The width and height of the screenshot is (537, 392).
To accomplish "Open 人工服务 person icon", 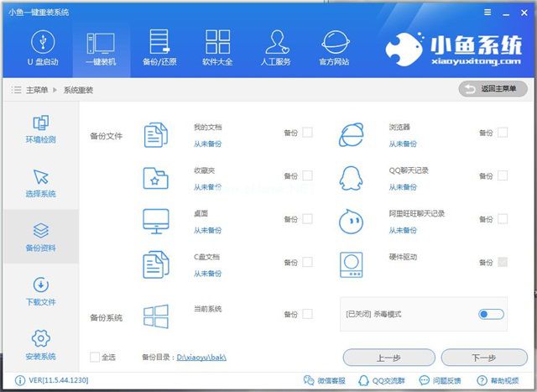I will [x=277, y=42].
